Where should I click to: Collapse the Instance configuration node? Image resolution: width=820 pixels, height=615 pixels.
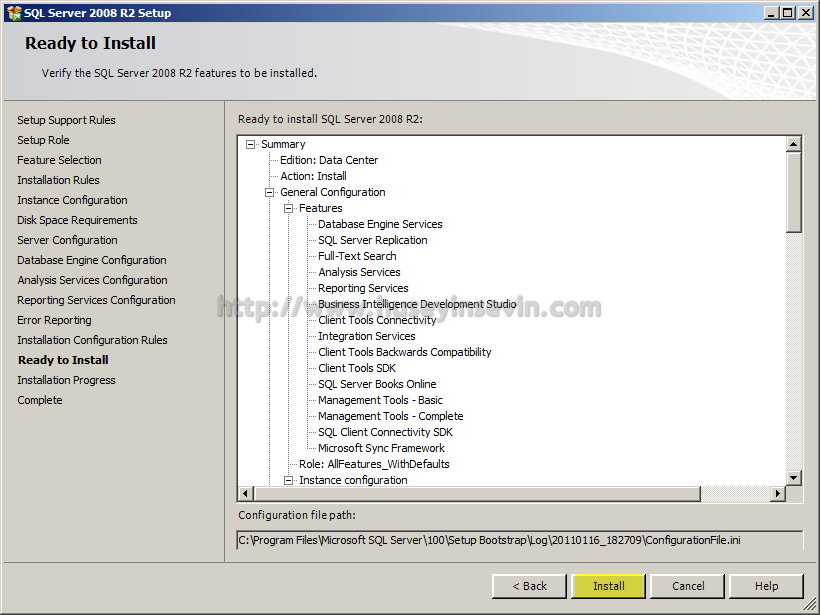288,480
